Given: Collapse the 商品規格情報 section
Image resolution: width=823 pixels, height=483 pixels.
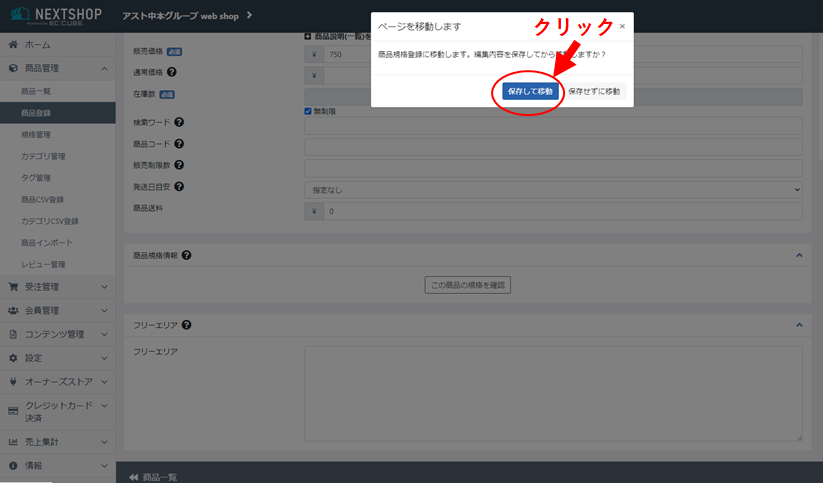Looking at the screenshot, I should 799,255.
